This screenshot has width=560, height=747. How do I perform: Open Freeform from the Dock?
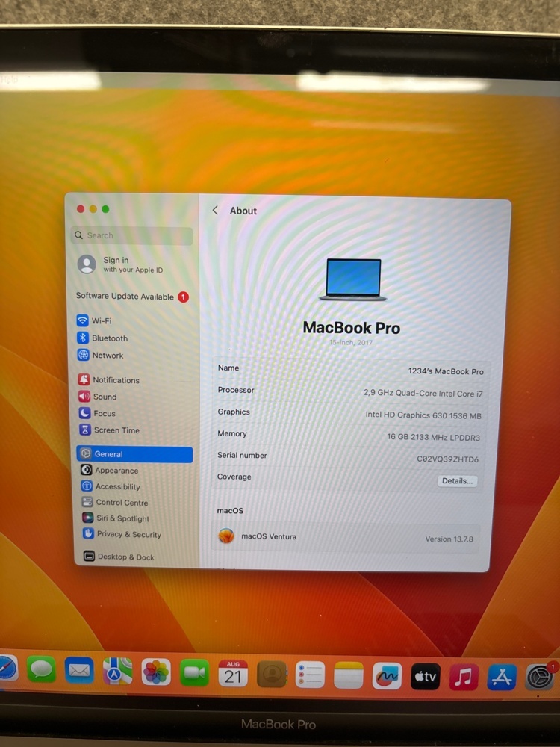pos(387,676)
